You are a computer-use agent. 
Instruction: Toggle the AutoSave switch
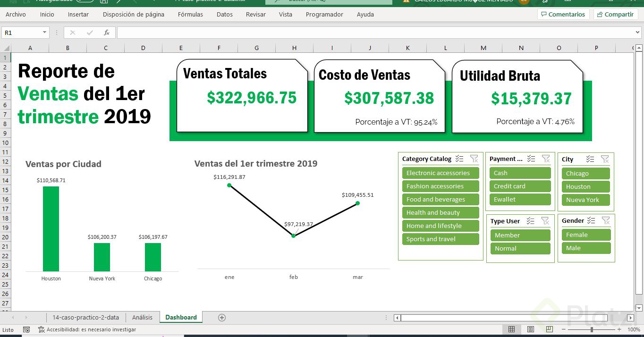point(85,1)
